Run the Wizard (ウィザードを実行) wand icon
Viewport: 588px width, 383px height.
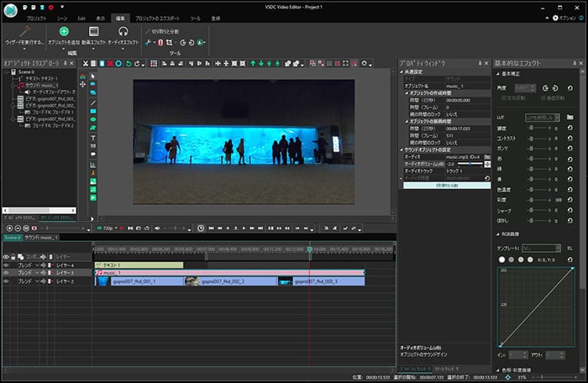24,32
